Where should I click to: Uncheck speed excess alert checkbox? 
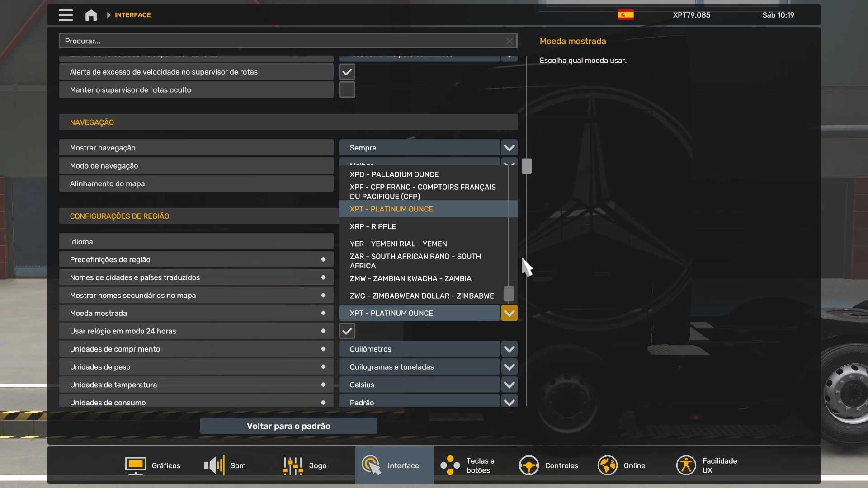[x=347, y=72]
